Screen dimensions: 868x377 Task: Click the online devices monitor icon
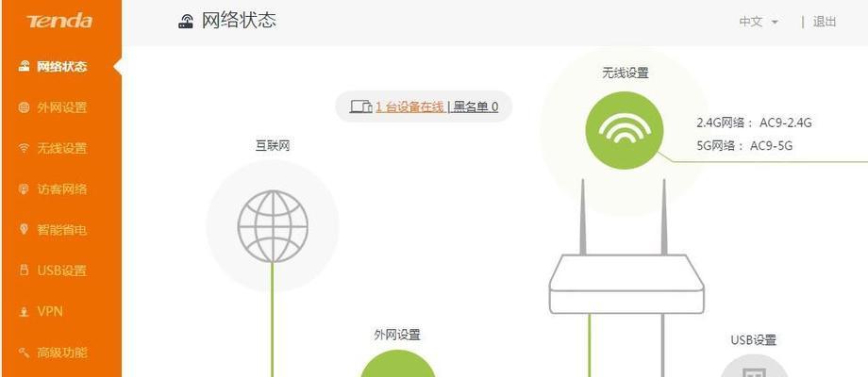[x=361, y=107]
